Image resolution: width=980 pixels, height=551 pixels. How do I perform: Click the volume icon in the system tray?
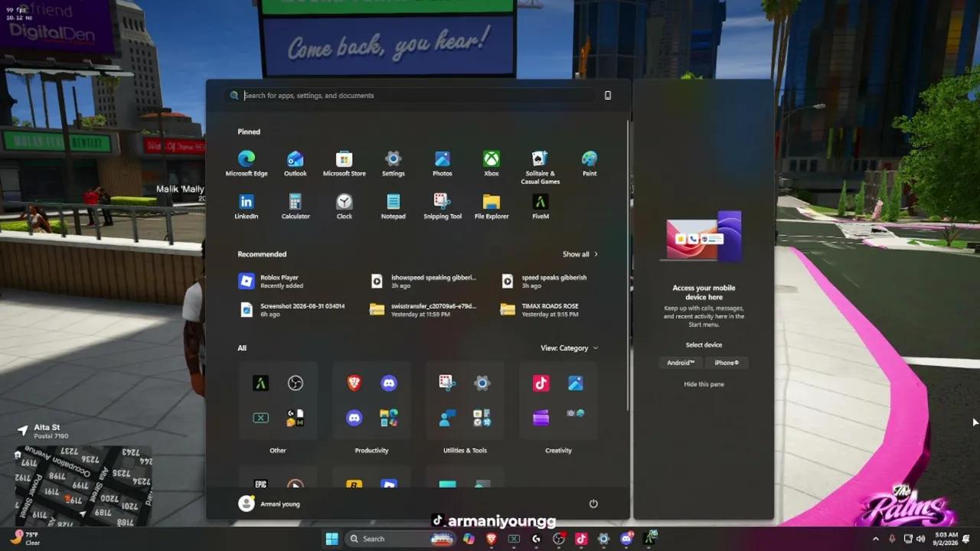(921, 539)
